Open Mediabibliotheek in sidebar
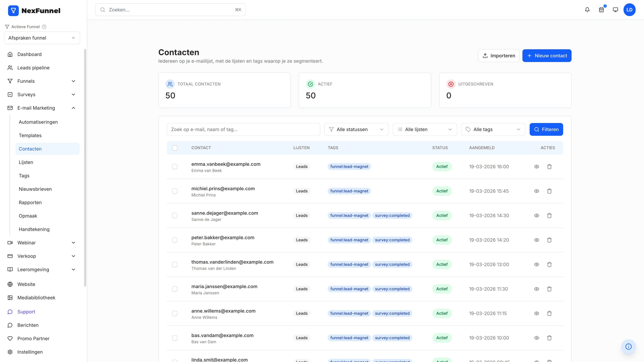This screenshot has width=644, height=362. pos(42,298)
